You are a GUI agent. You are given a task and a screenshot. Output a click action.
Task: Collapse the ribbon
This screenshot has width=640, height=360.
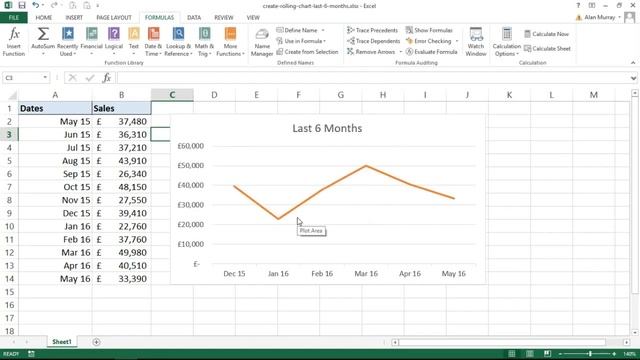(633, 63)
